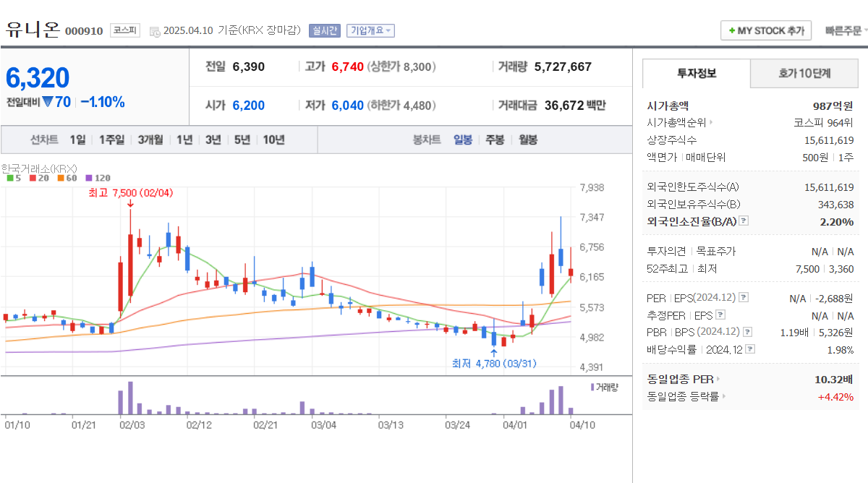Click the 배당수익률 value 1.98%
The width and height of the screenshot is (868, 483).
click(x=841, y=349)
